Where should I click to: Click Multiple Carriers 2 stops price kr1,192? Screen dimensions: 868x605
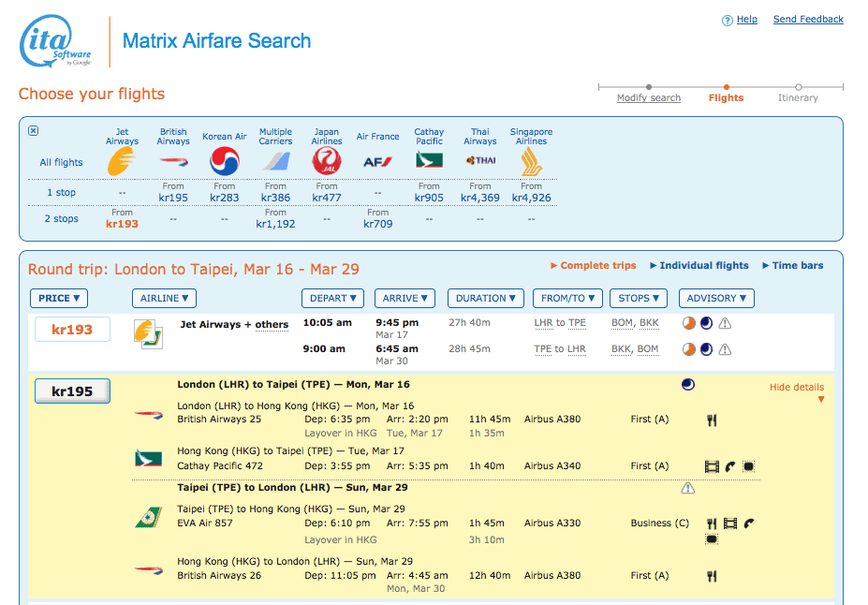(x=275, y=224)
